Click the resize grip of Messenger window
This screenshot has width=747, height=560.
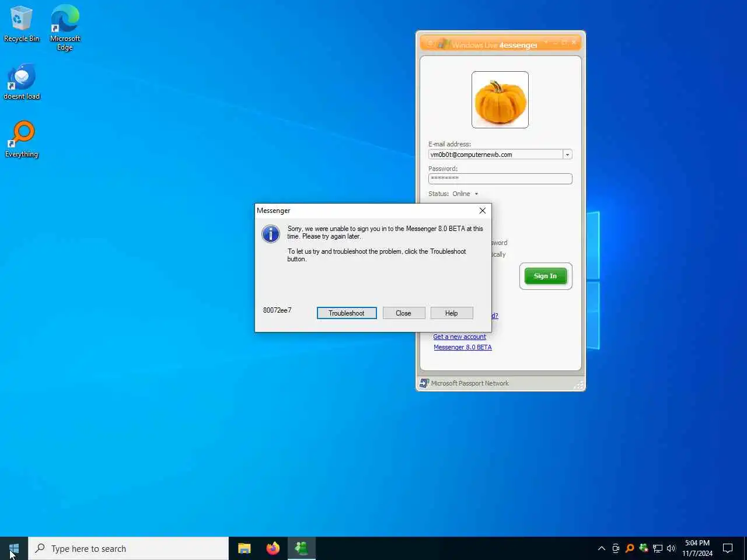(578, 384)
